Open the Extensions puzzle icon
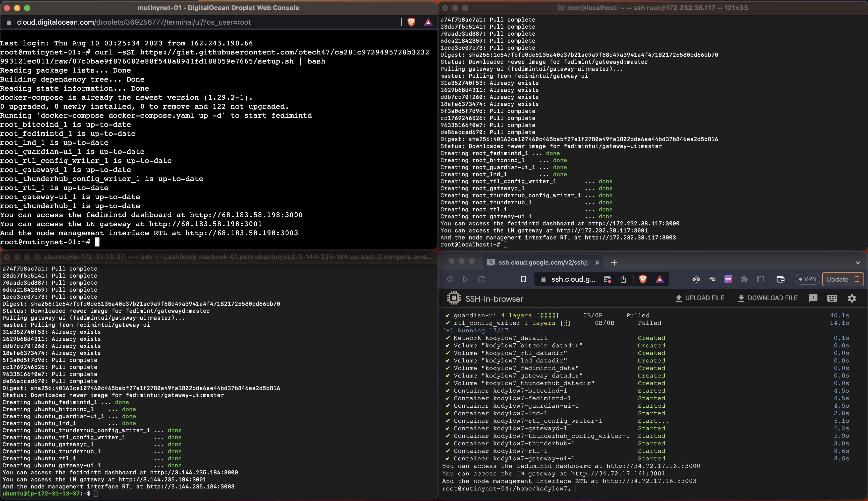 pyautogui.click(x=744, y=279)
